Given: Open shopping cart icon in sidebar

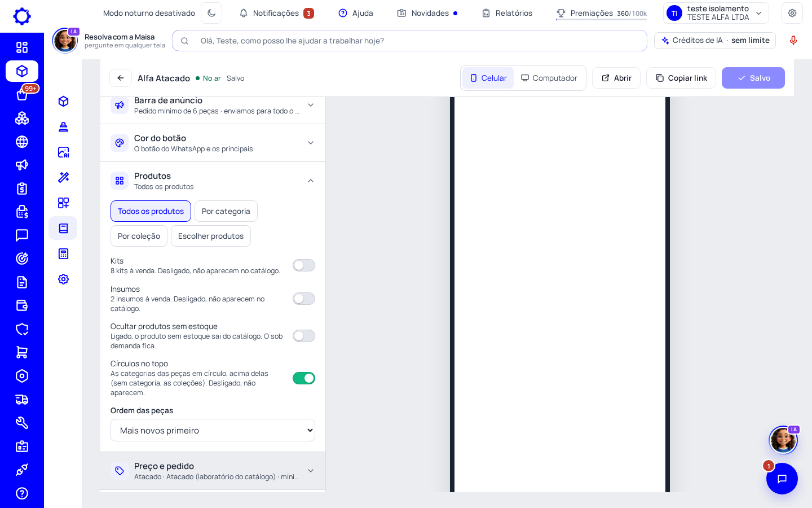Looking at the screenshot, I should 22,352.
